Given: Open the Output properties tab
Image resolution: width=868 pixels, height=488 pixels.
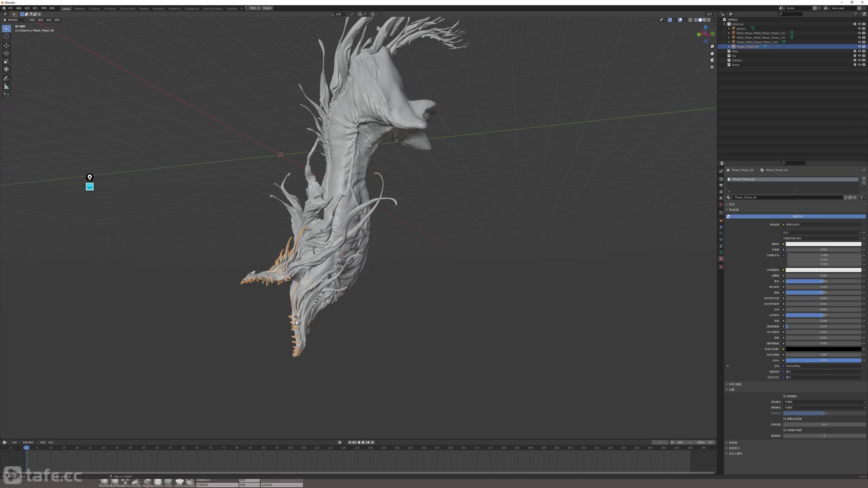Looking at the screenshot, I should tap(721, 185).
